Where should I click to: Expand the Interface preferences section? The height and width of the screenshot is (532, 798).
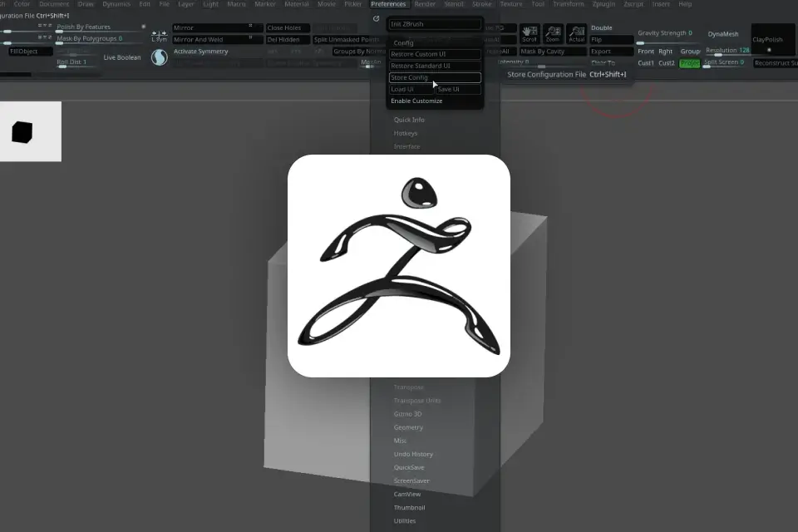coord(406,146)
